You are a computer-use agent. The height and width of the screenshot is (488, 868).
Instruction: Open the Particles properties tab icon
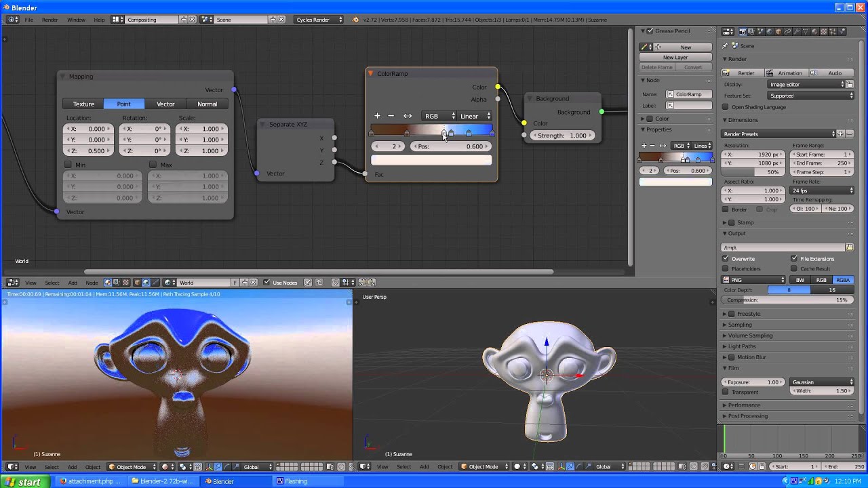pyautogui.click(x=833, y=32)
